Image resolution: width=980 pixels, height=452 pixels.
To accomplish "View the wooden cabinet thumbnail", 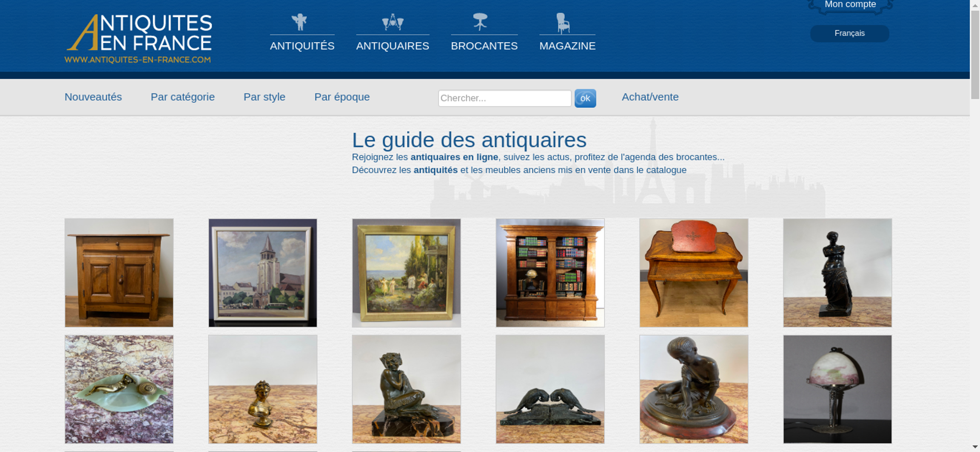I will pyautogui.click(x=119, y=273).
